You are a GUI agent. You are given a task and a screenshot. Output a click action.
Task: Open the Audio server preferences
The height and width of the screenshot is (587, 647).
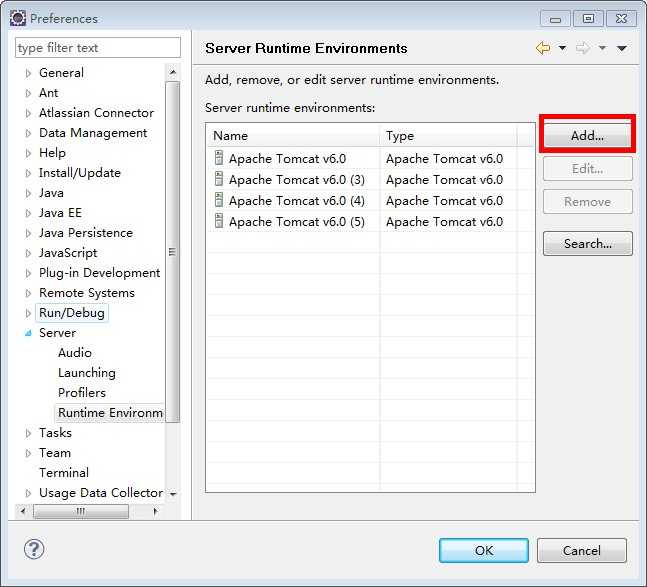click(x=75, y=353)
